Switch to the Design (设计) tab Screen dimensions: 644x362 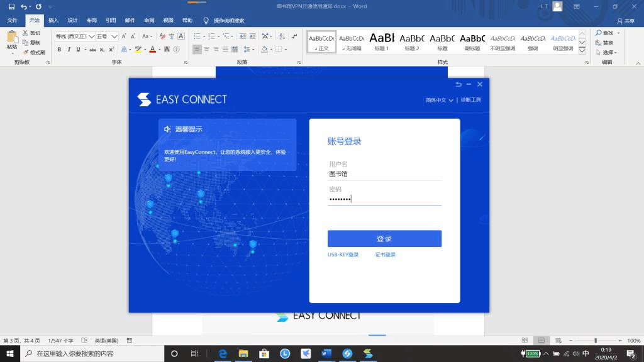[73, 21]
